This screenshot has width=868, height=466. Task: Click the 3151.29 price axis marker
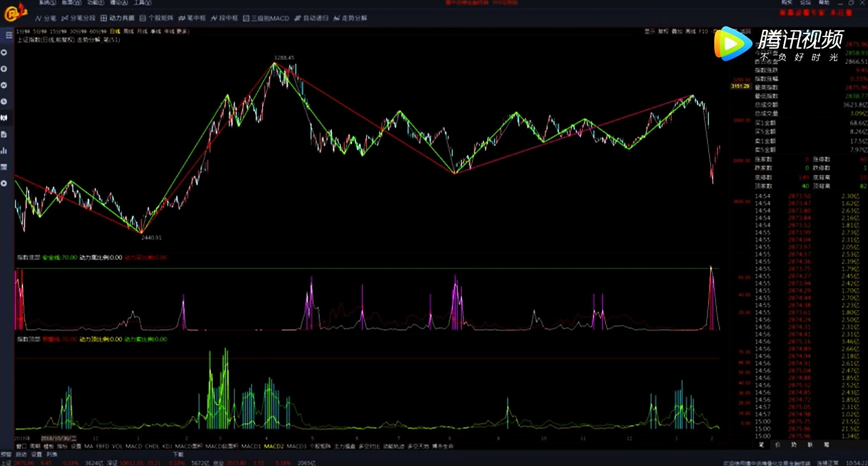click(x=740, y=86)
